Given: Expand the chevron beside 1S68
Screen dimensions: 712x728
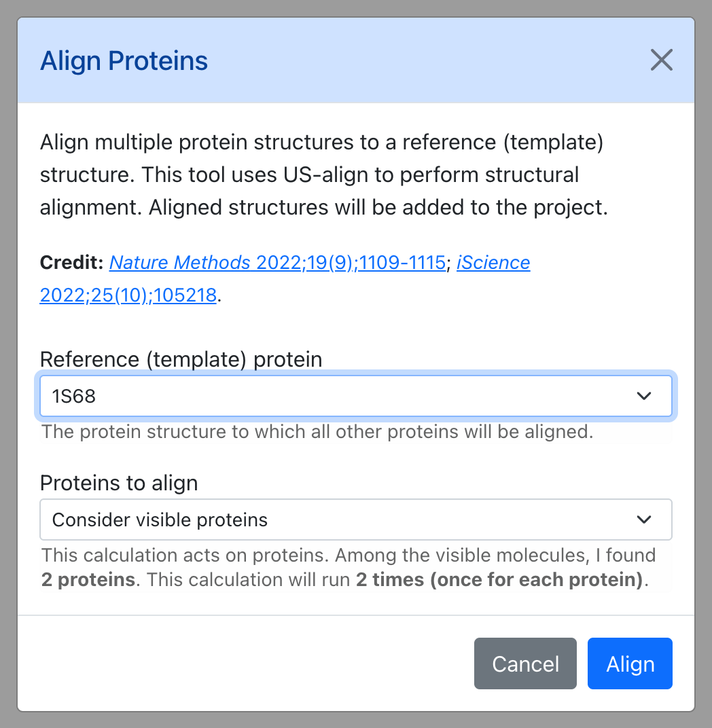Looking at the screenshot, I should (x=644, y=396).
